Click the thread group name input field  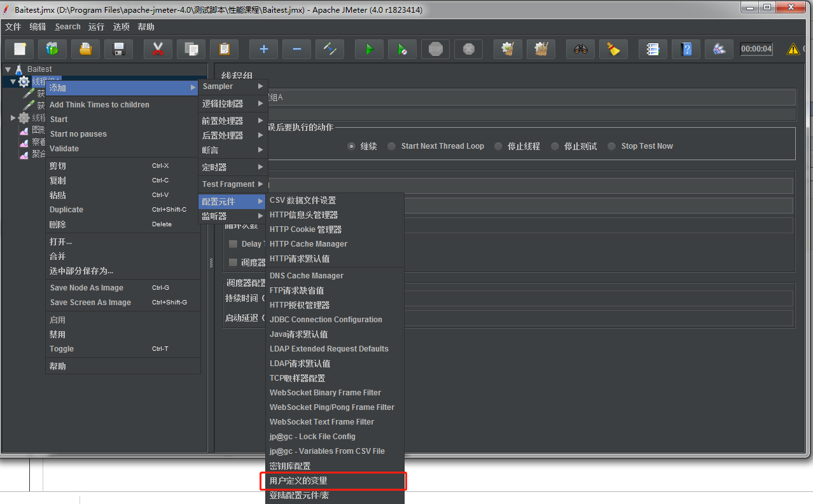(x=530, y=97)
